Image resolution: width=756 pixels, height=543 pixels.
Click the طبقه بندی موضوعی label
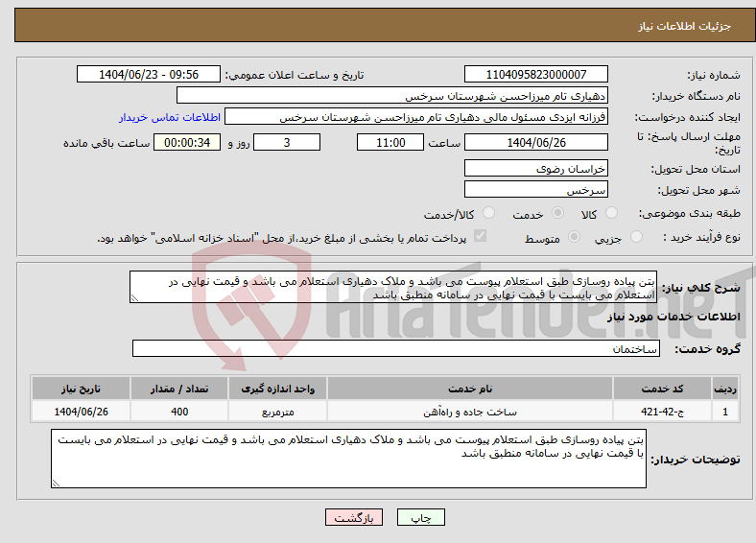(x=690, y=213)
